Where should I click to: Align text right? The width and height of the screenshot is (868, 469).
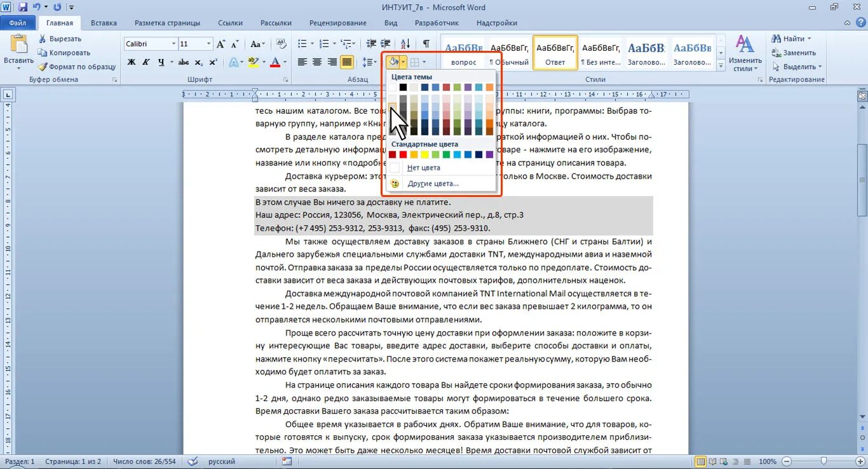(332, 62)
